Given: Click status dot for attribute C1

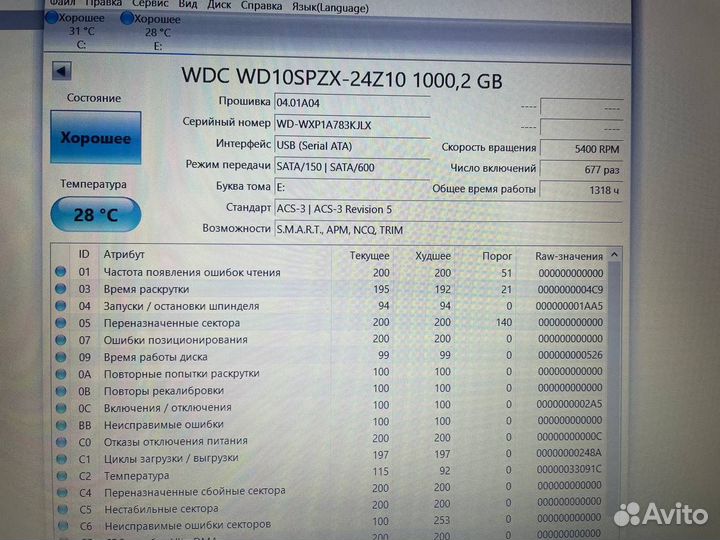Looking at the screenshot, I should (x=61, y=459).
